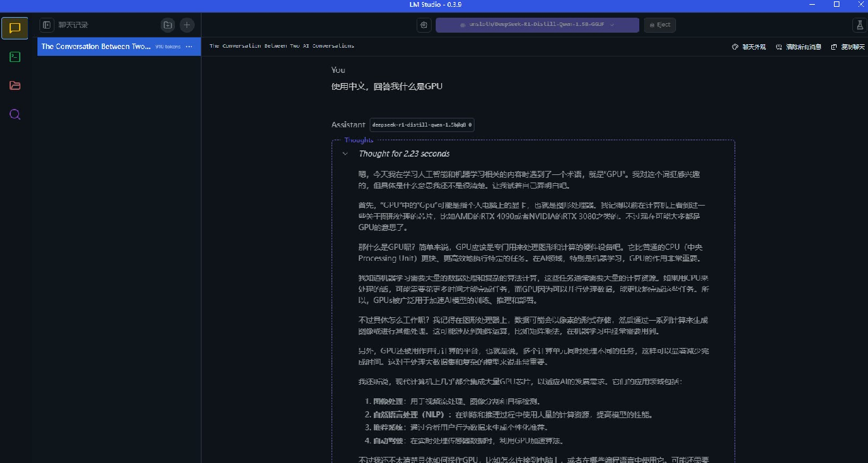Open options menu for the conversation entry
This screenshot has height=463, width=868.
[x=189, y=46]
